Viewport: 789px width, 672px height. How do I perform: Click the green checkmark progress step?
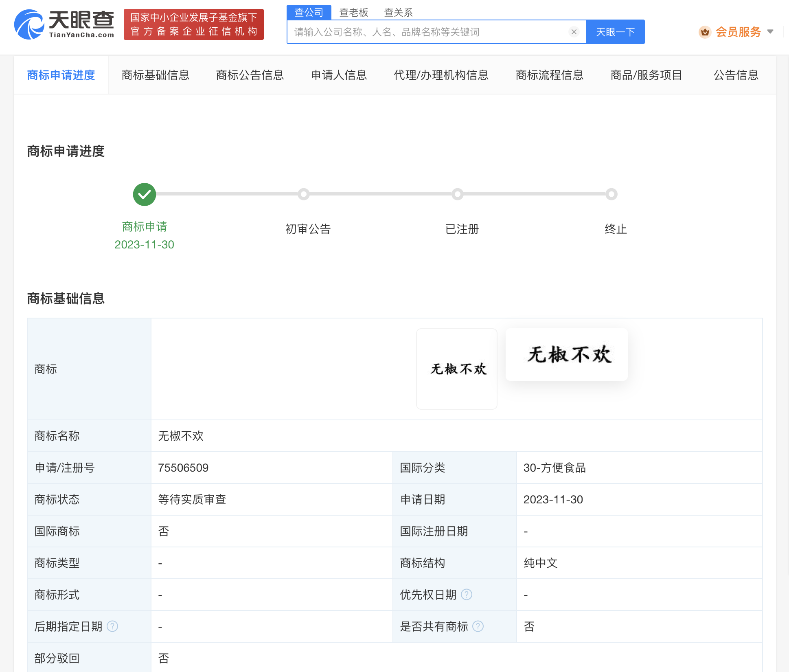145,195
